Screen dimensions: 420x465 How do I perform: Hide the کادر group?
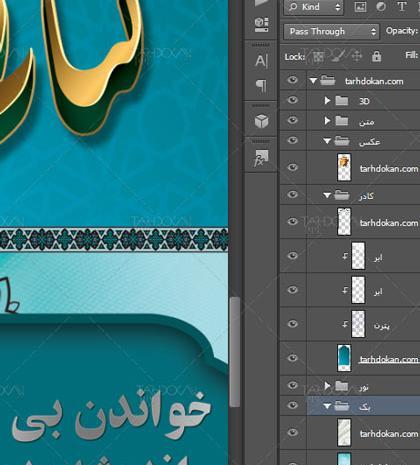pyautogui.click(x=293, y=194)
